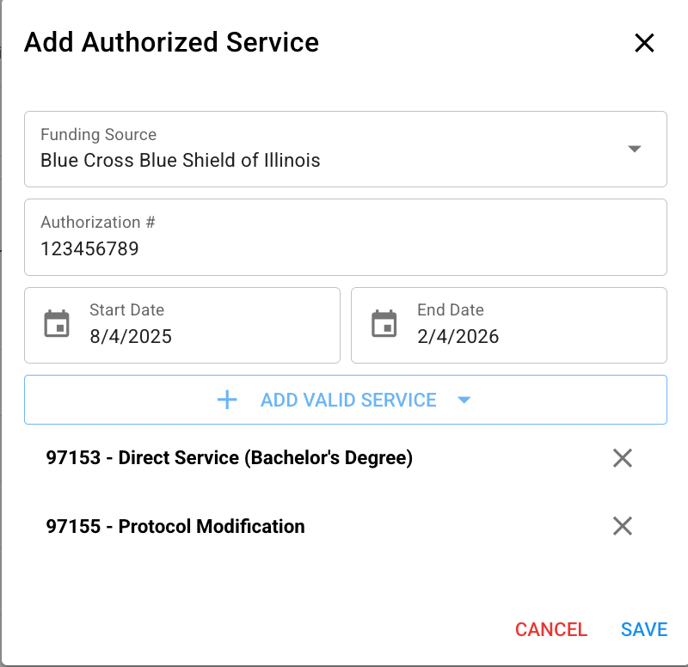Click the Authorization # label

coord(97,222)
